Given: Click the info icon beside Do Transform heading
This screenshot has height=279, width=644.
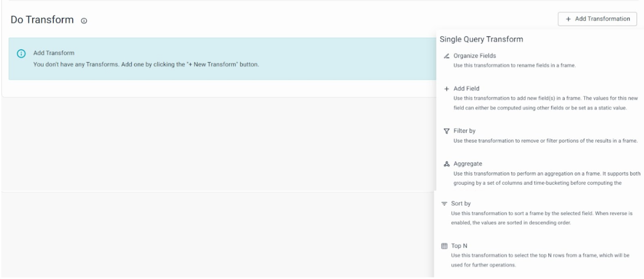Looking at the screenshot, I should pyautogui.click(x=84, y=21).
